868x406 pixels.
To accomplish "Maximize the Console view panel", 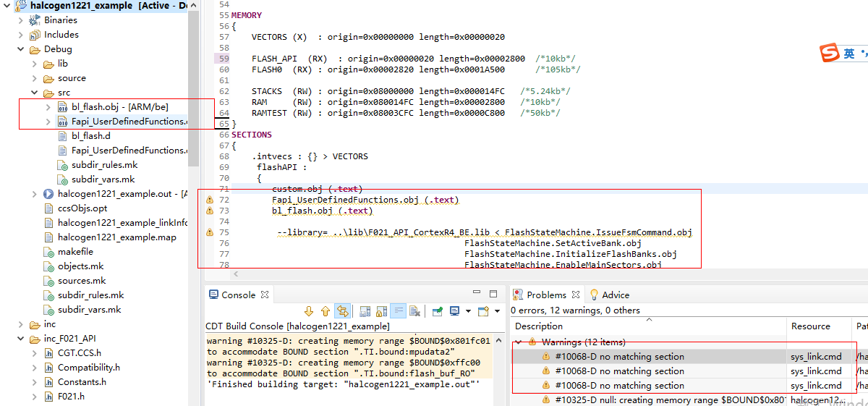I will (x=495, y=294).
